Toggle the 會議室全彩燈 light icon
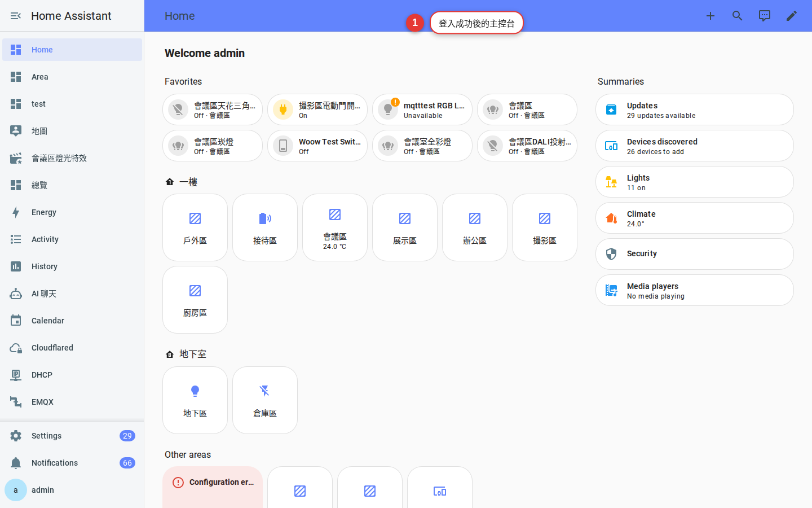This screenshot has width=812, height=508. click(x=388, y=146)
